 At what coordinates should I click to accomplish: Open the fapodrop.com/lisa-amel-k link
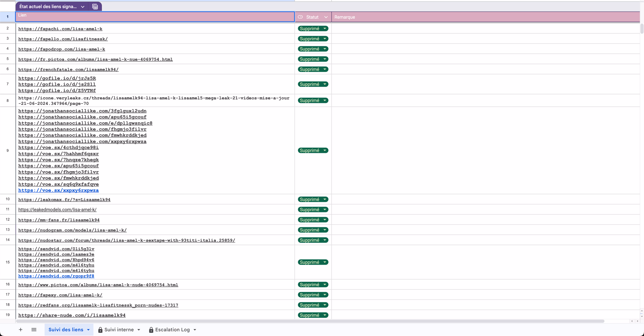click(x=61, y=49)
